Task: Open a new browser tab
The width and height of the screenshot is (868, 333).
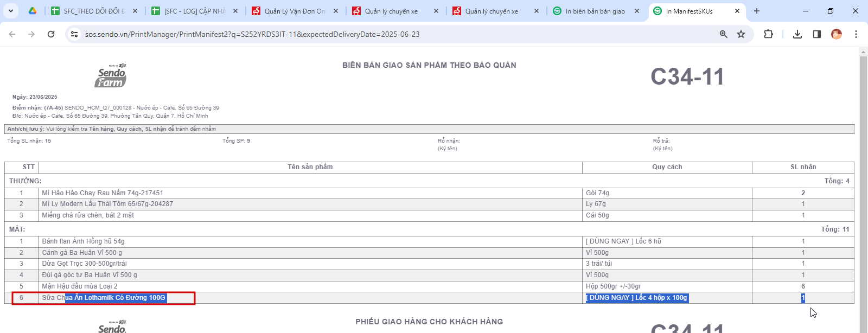Action: click(x=757, y=11)
